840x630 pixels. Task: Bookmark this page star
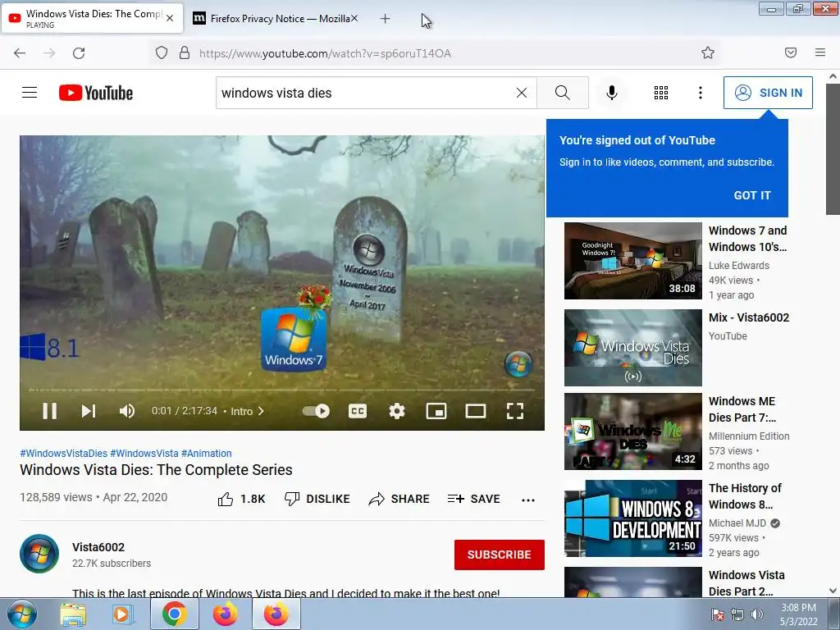(708, 53)
